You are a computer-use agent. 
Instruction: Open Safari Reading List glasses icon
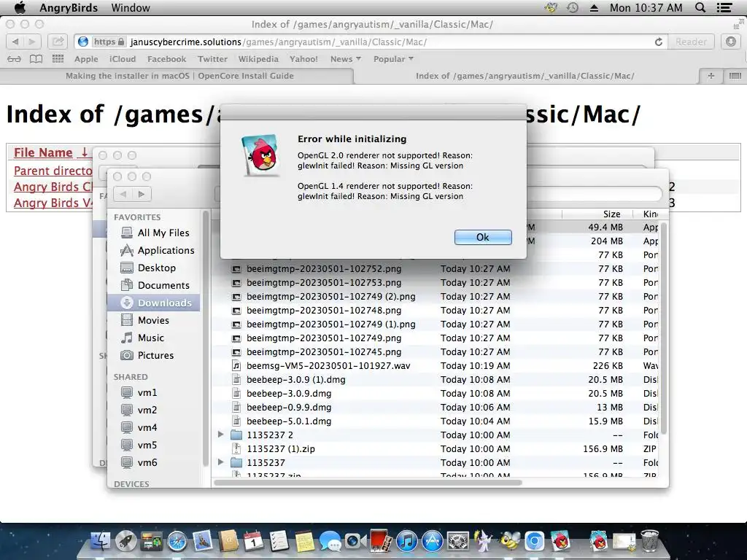pyautogui.click(x=15, y=59)
